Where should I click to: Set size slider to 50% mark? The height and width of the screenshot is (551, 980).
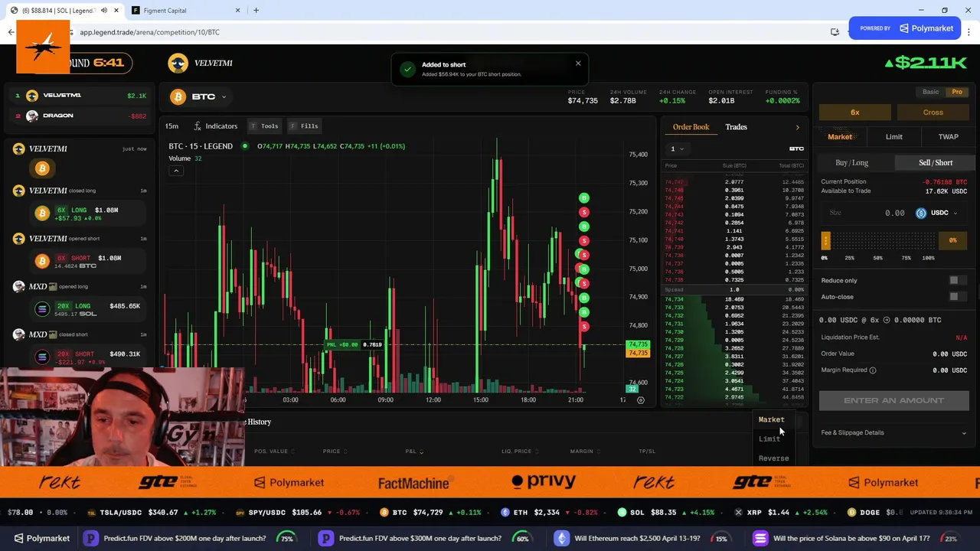pos(877,258)
